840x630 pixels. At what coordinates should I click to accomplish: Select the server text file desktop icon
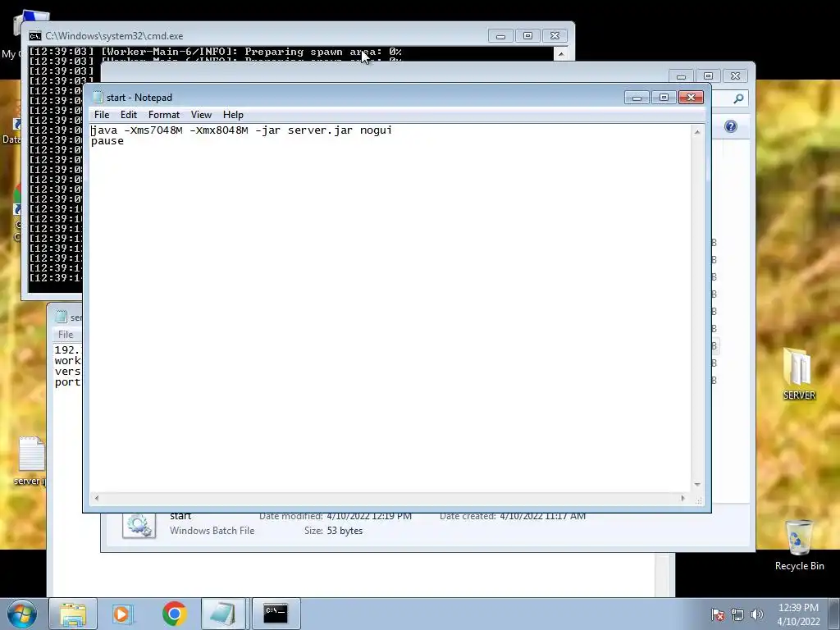click(x=30, y=461)
